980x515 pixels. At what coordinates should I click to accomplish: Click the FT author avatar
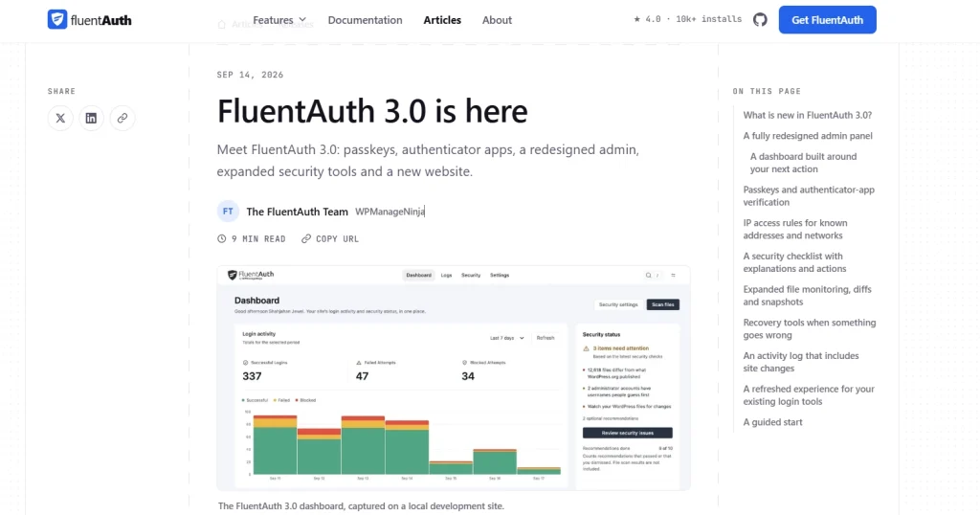point(228,212)
